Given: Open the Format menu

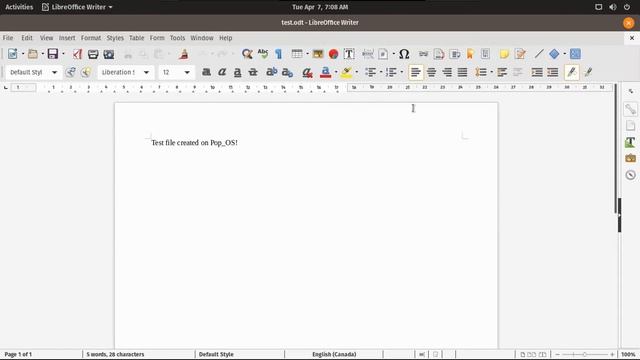Looking at the screenshot, I should (x=91, y=38).
